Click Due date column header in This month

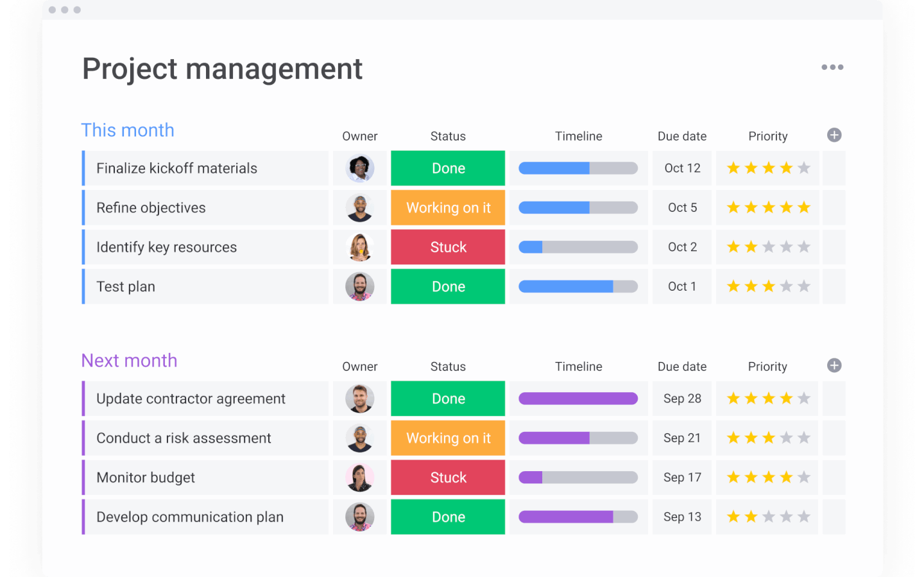pos(682,136)
